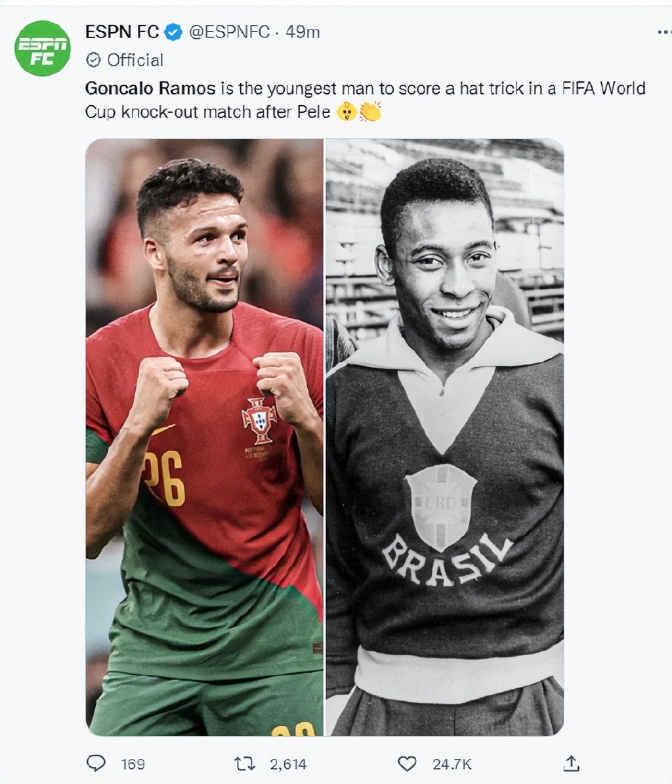
Task: View the black-and-white Pele photo
Action: click(x=445, y=437)
